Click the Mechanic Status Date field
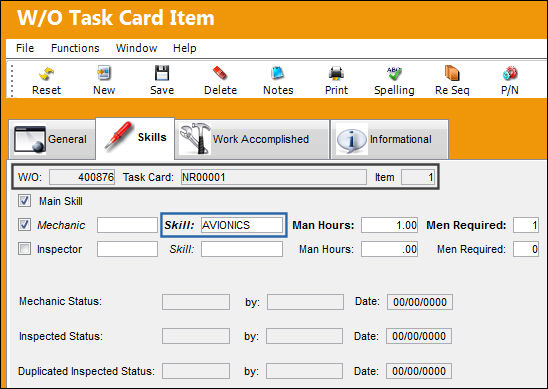This screenshot has width=548, height=389. click(420, 302)
